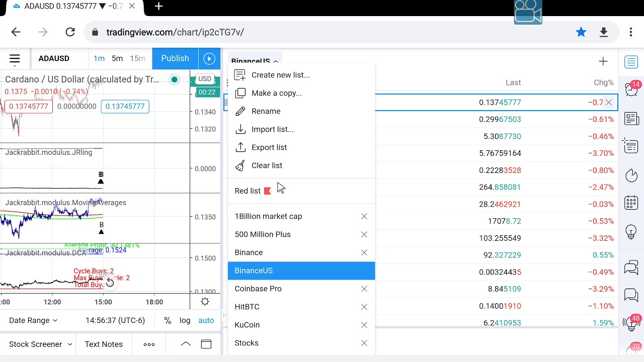Viewport: 644px width, 362px height.
Task: Select the 1m timeframe
Action: pos(99,59)
